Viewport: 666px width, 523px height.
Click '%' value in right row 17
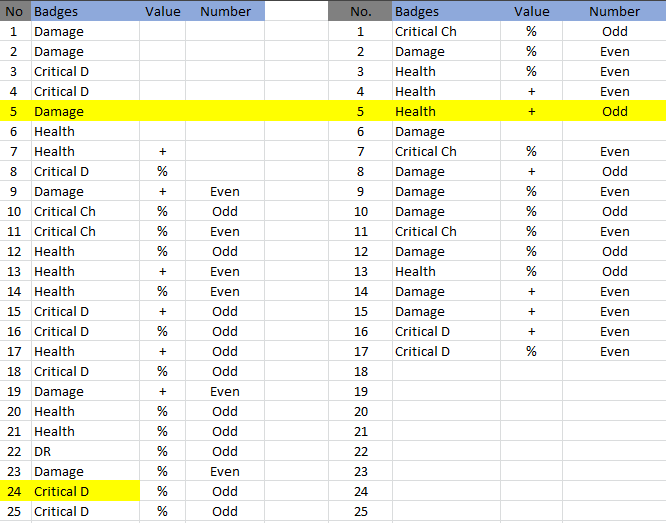(x=531, y=351)
